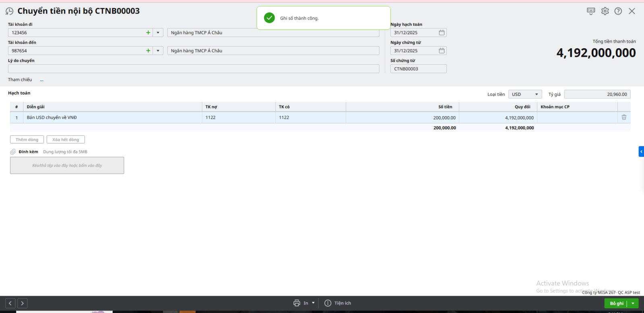Click the Bỏ ghi button

[616, 303]
